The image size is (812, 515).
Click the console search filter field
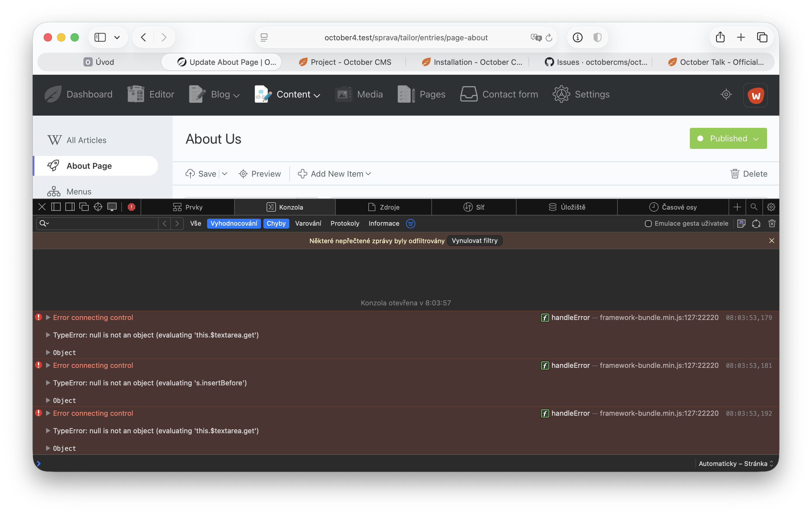tap(101, 223)
